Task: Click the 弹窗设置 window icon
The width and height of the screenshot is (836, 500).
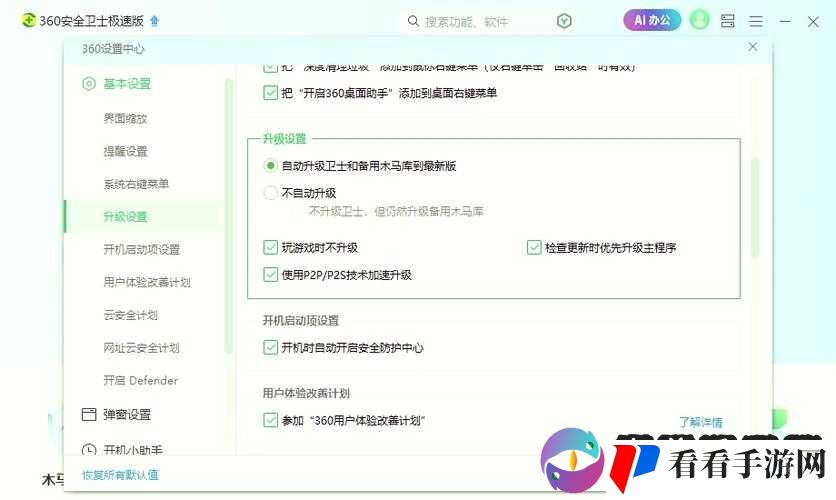Action: tap(89, 414)
